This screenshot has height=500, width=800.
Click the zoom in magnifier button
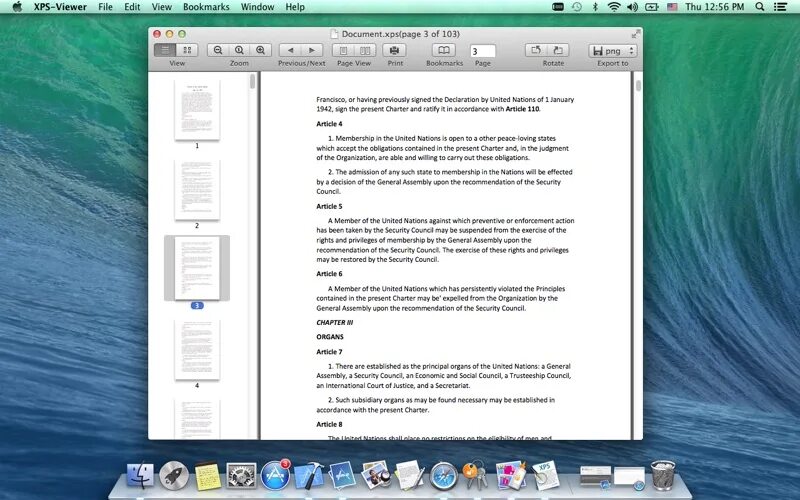click(x=261, y=50)
